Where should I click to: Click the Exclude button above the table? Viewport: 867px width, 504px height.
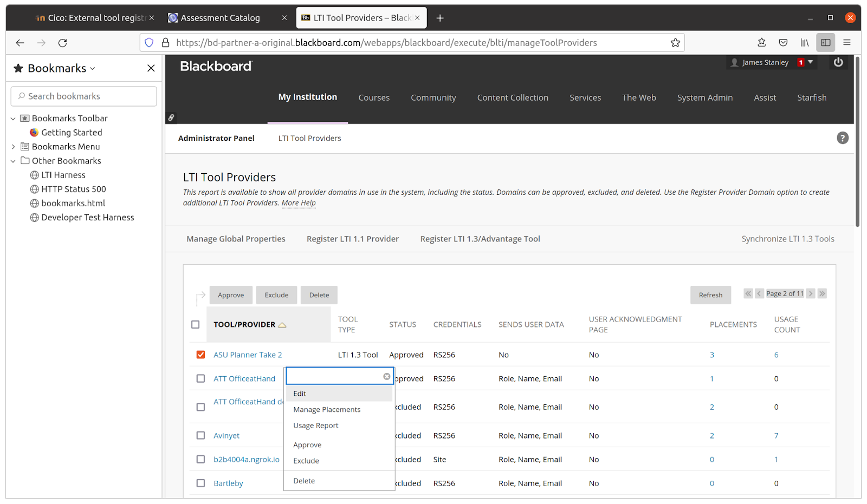point(276,295)
